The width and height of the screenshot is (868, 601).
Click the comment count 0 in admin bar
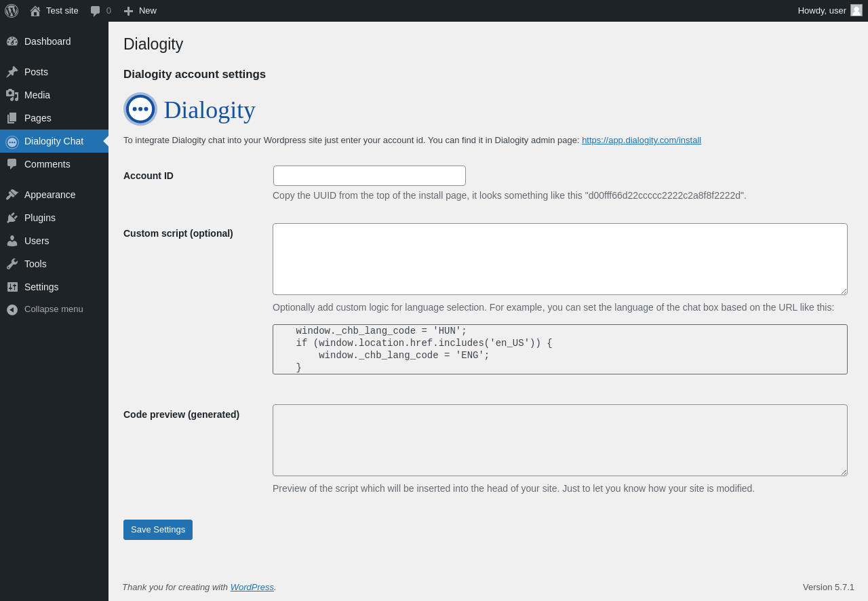pyautogui.click(x=108, y=11)
